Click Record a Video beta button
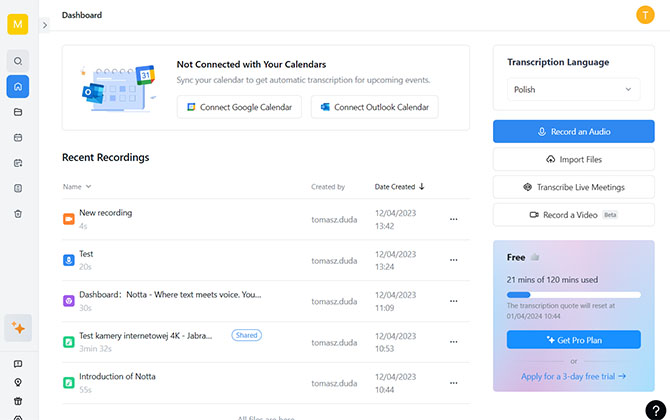 (x=573, y=215)
